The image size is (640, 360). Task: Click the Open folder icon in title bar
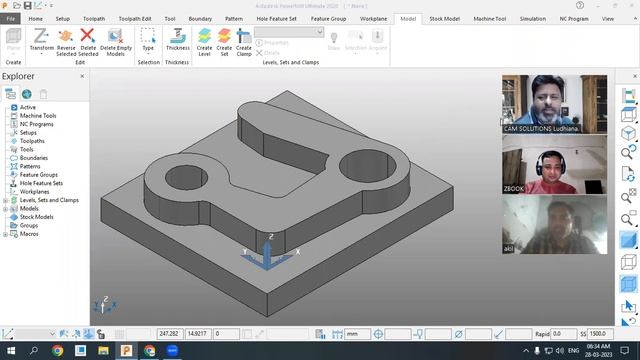coord(17,6)
